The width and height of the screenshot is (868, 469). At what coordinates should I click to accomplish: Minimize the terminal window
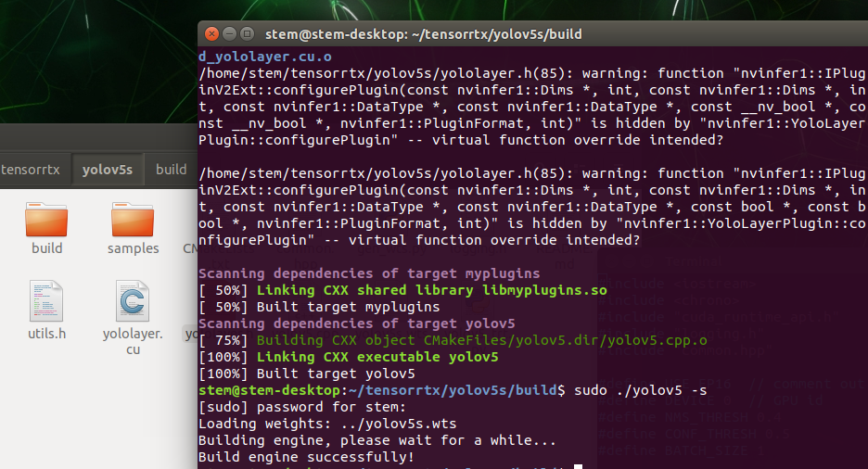coord(229,33)
